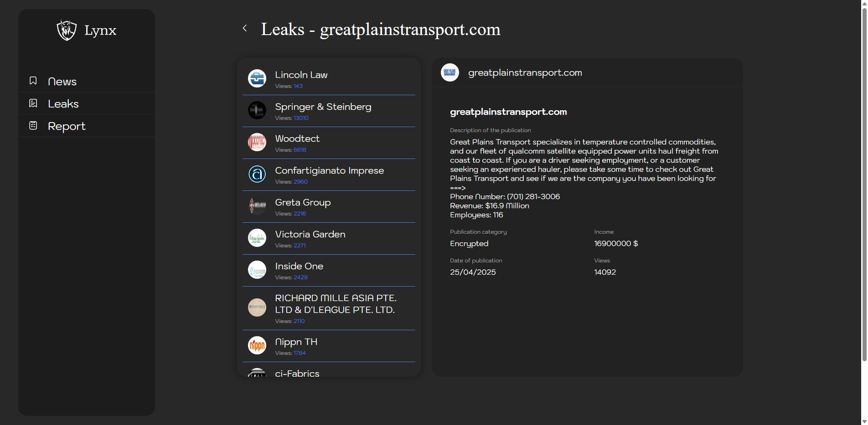868x425 pixels.
Task: Click the Confartigianato Imprese logo icon
Action: (257, 174)
